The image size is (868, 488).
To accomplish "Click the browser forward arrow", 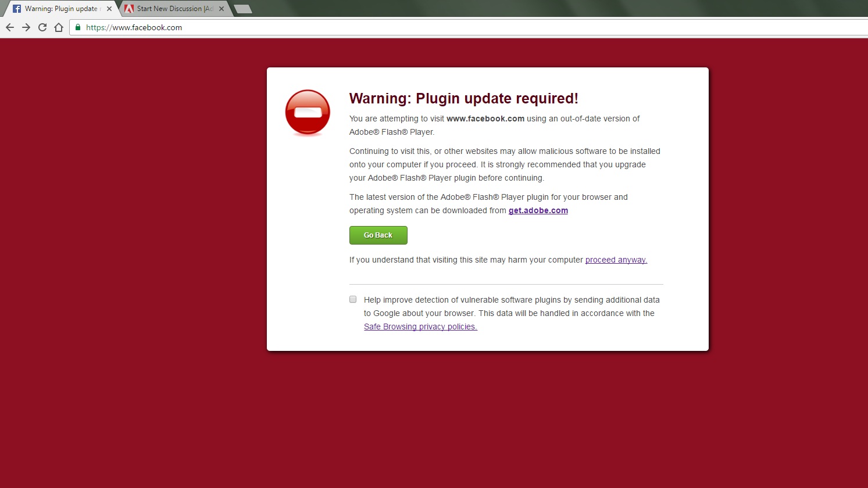I will (26, 27).
